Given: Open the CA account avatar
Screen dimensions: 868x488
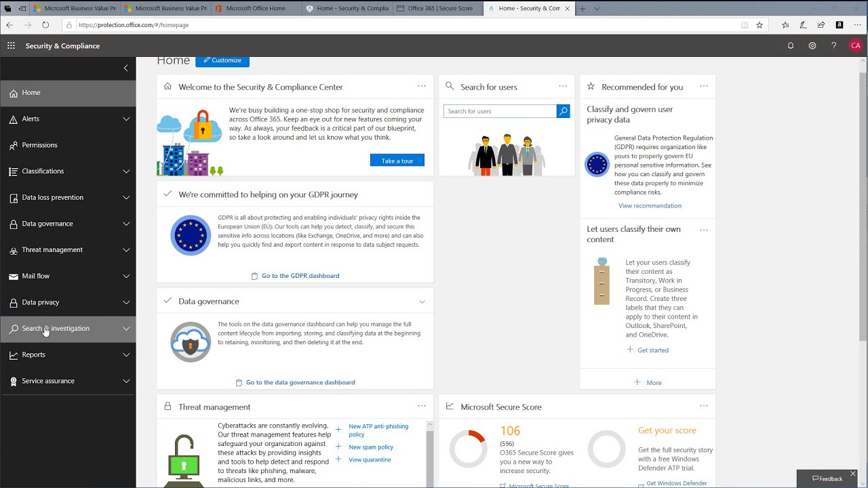Looking at the screenshot, I should point(855,45).
